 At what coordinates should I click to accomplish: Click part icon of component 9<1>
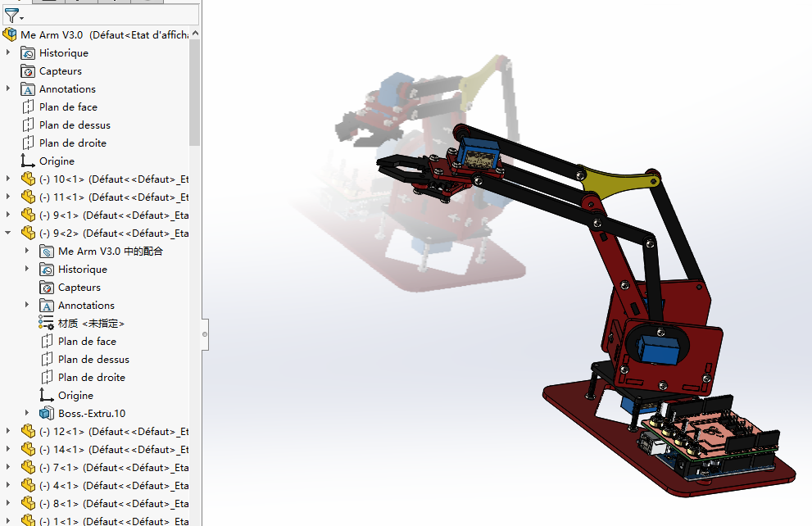point(28,215)
